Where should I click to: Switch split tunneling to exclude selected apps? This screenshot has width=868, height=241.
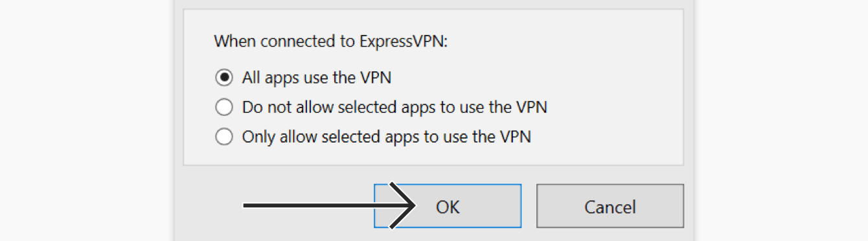224,107
